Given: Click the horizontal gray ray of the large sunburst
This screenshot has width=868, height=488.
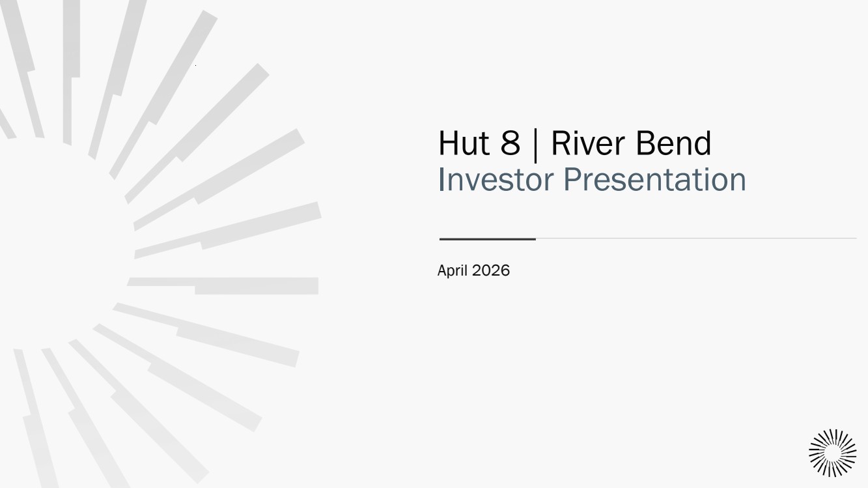Looking at the screenshot, I should pos(254,286).
